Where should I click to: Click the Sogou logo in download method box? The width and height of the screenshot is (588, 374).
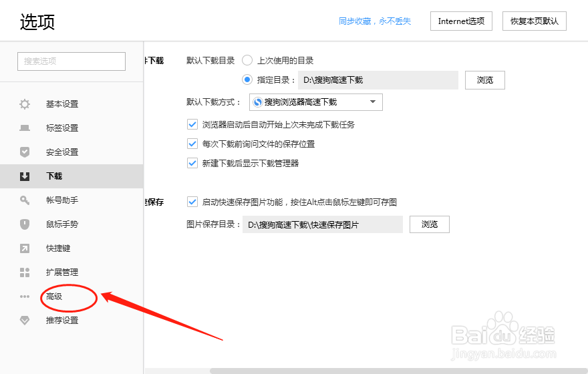point(258,102)
